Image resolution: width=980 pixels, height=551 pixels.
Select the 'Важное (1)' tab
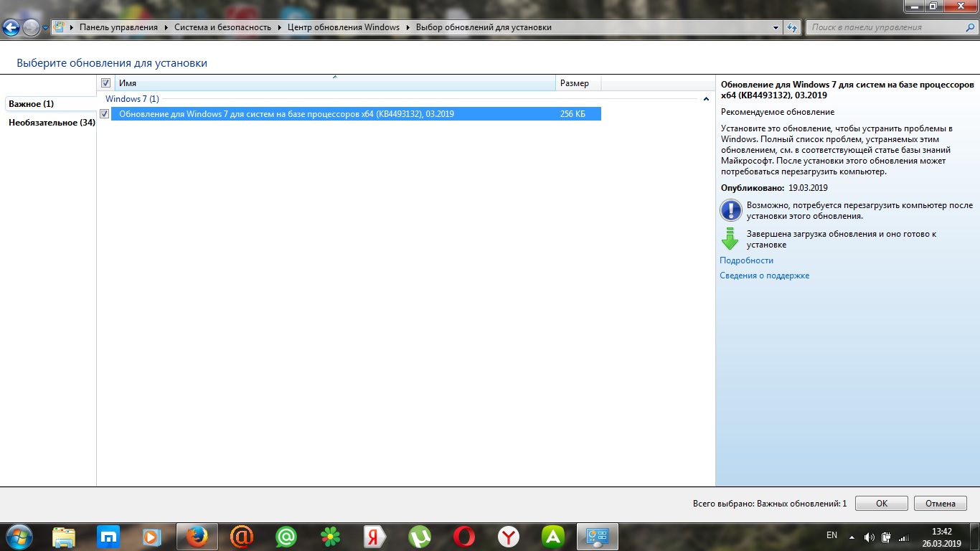50,104
